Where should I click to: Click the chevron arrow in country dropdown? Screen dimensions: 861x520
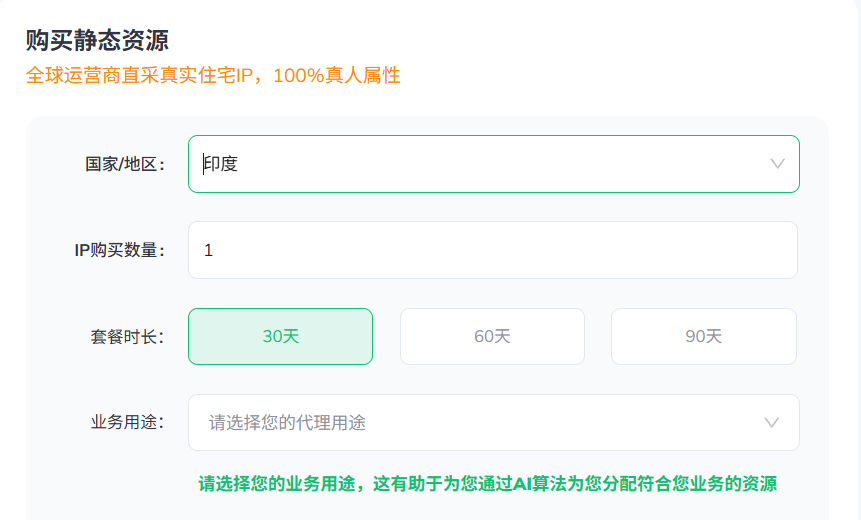(777, 164)
